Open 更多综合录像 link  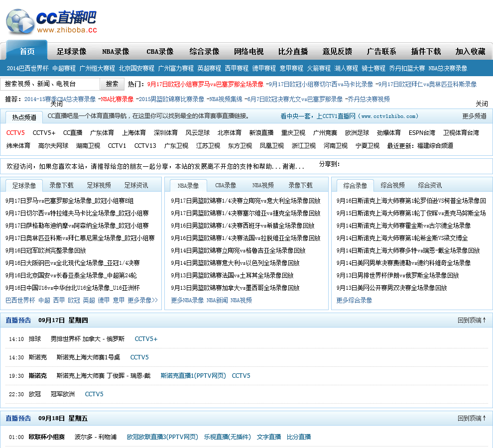click(x=354, y=300)
